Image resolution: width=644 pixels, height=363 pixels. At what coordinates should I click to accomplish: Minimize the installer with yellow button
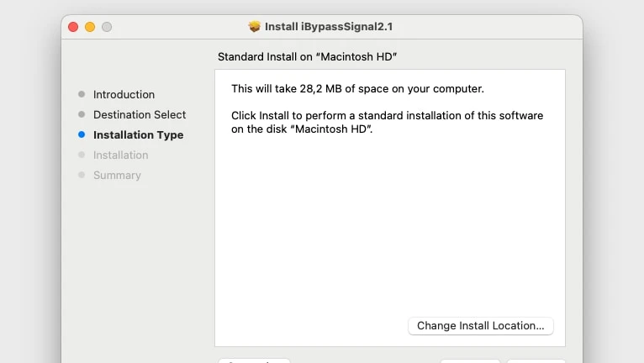click(x=90, y=27)
